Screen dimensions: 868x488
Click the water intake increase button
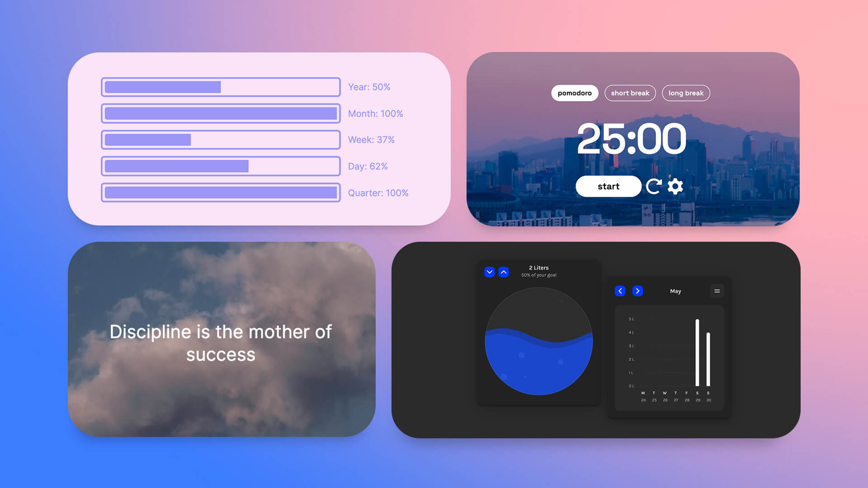tap(504, 272)
